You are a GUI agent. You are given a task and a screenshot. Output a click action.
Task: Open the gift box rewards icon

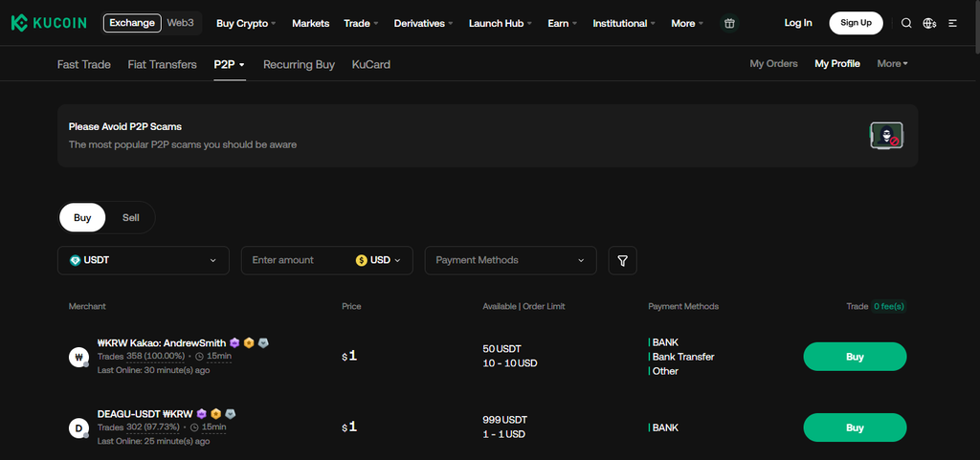click(x=728, y=23)
